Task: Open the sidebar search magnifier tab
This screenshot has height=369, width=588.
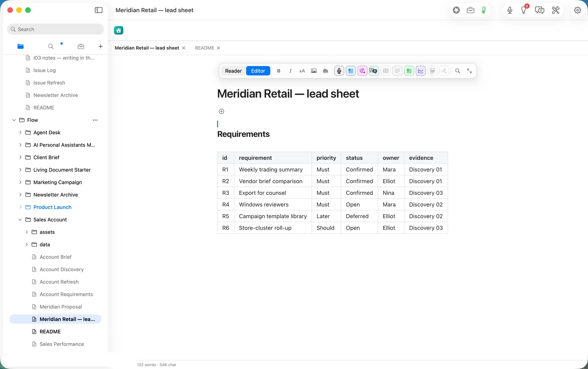Action: [51, 46]
